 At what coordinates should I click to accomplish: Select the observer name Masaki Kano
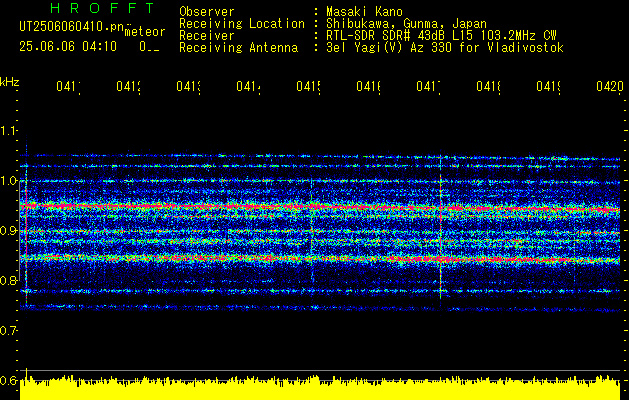pos(364,11)
